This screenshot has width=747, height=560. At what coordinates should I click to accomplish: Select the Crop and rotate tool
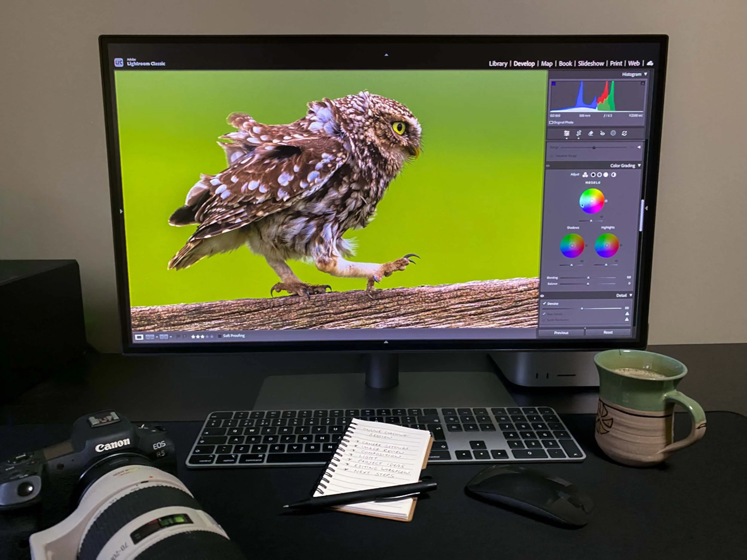[x=578, y=133]
